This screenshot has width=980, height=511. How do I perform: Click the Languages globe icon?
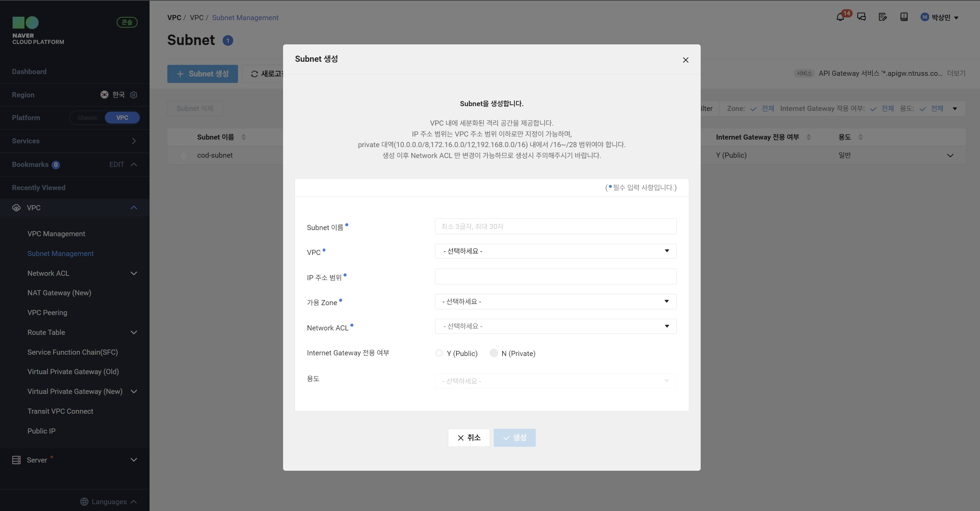[x=84, y=501]
